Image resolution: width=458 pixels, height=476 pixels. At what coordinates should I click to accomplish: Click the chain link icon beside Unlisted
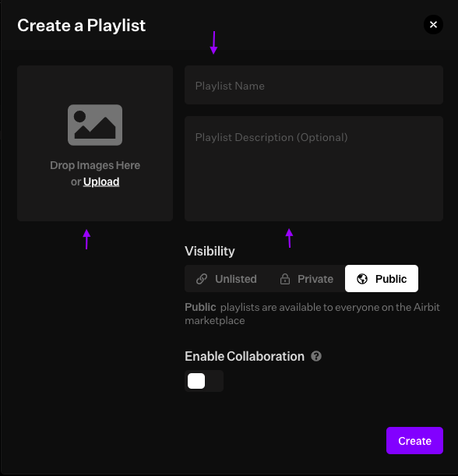coord(202,279)
